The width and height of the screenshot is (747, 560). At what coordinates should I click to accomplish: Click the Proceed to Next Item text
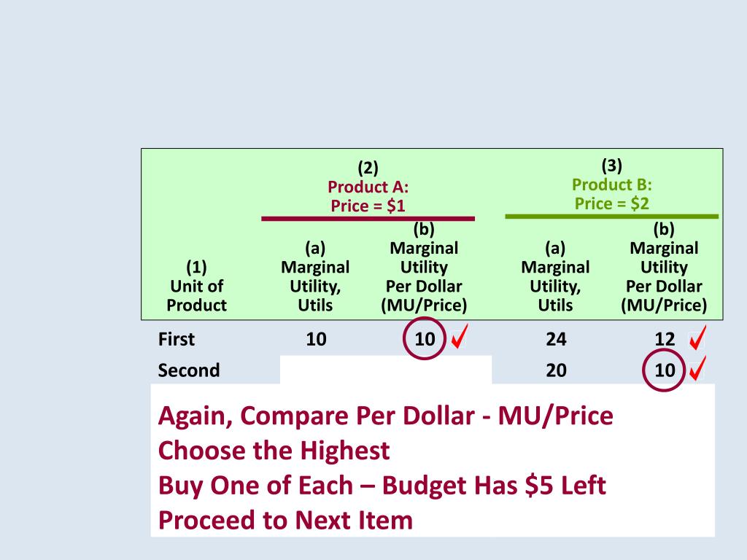pyautogui.click(x=285, y=520)
